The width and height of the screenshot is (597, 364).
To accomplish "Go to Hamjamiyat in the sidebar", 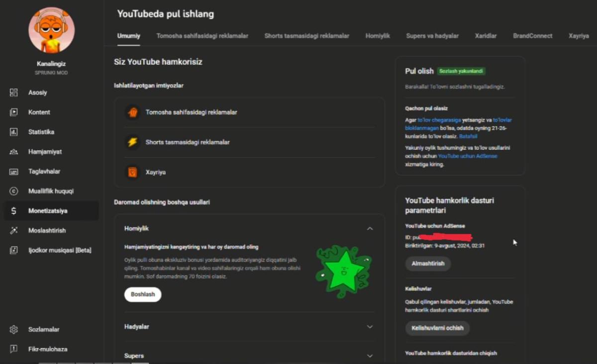I will (x=45, y=152).
